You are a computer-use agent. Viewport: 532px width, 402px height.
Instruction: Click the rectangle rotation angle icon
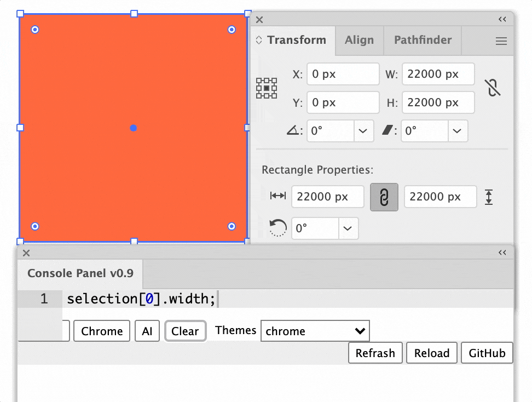pyautogui.click(x=277, y=228)
